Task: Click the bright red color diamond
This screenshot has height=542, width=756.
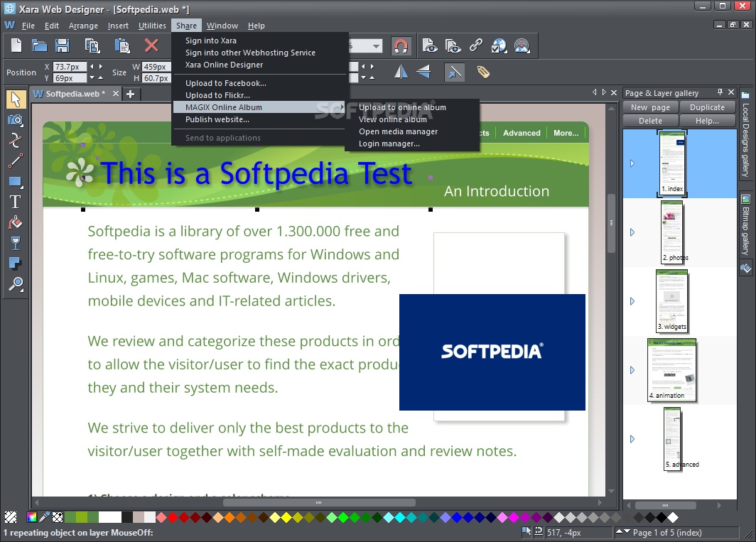Action: pos(173,517)
